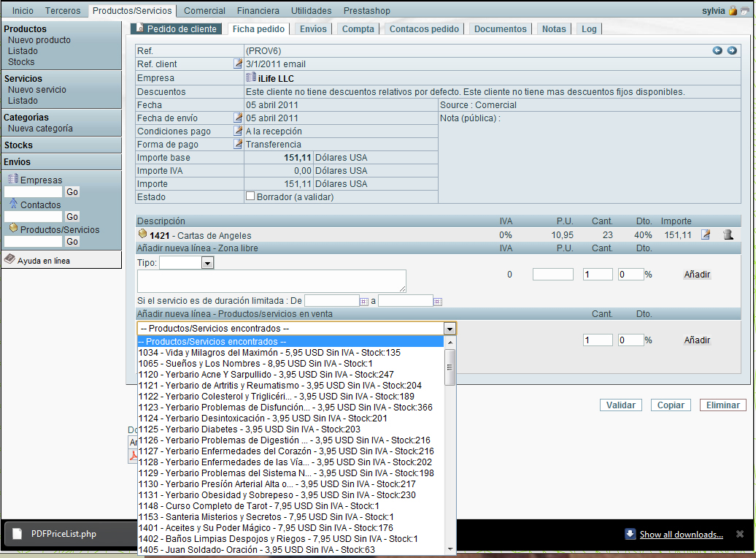The image size is (756, 558).
Task: Open Stocks under Productos in sidebar
Action: click(21, 62)
